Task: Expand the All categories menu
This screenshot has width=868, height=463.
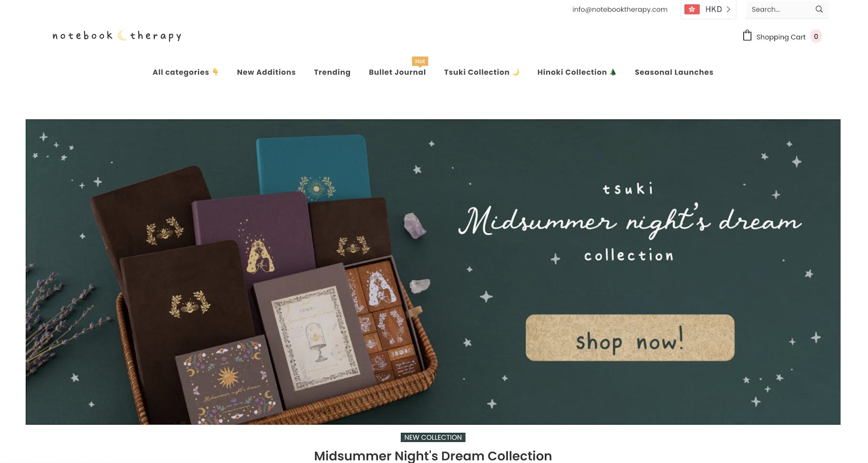Action: coord(186,72)
